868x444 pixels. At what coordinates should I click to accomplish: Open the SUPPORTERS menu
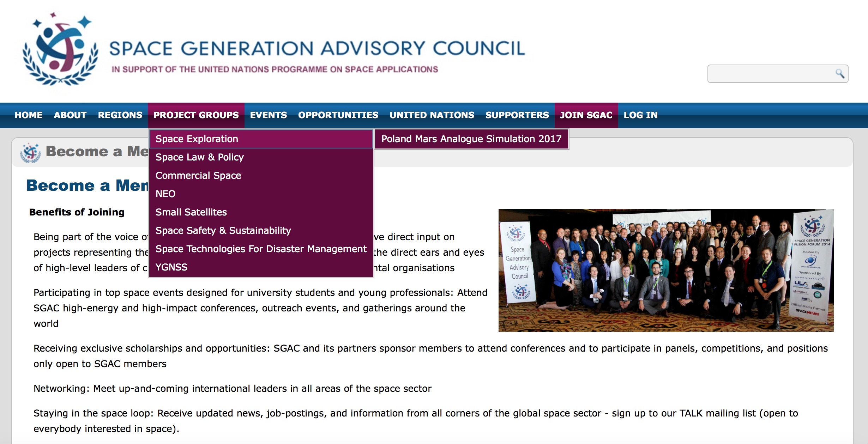pos(517,115)
